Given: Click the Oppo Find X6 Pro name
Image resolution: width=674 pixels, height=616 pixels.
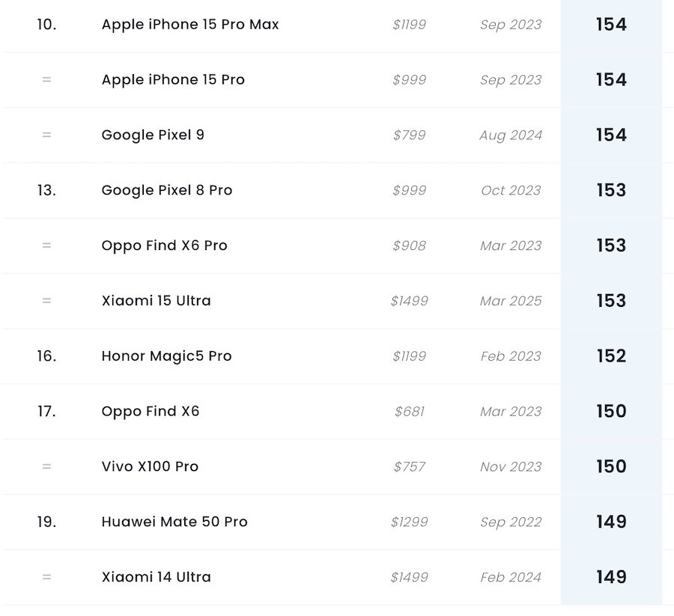Looking at the screenshot, I should pos(164,246).
